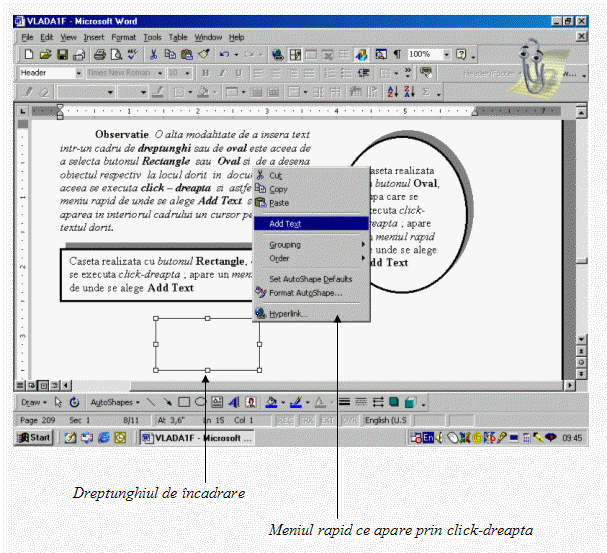
Task: Click the Copy icon in the Standard toolbar
Action: (170, 55)
